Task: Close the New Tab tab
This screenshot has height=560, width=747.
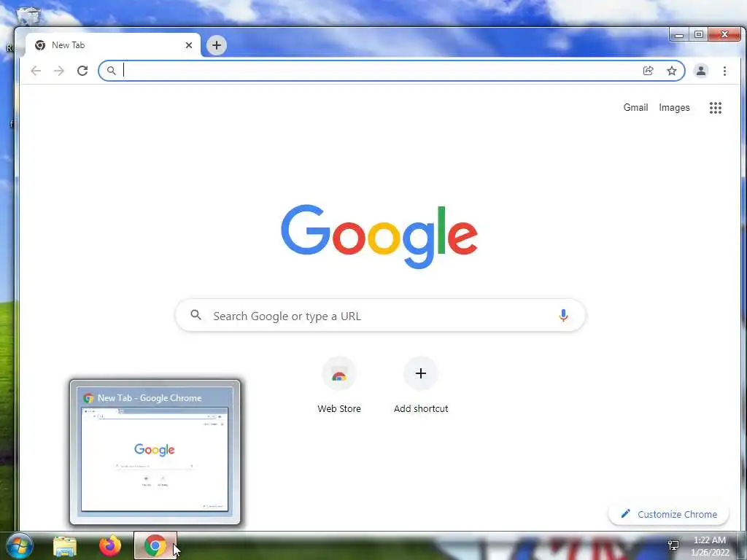Action: pos(189,45)
